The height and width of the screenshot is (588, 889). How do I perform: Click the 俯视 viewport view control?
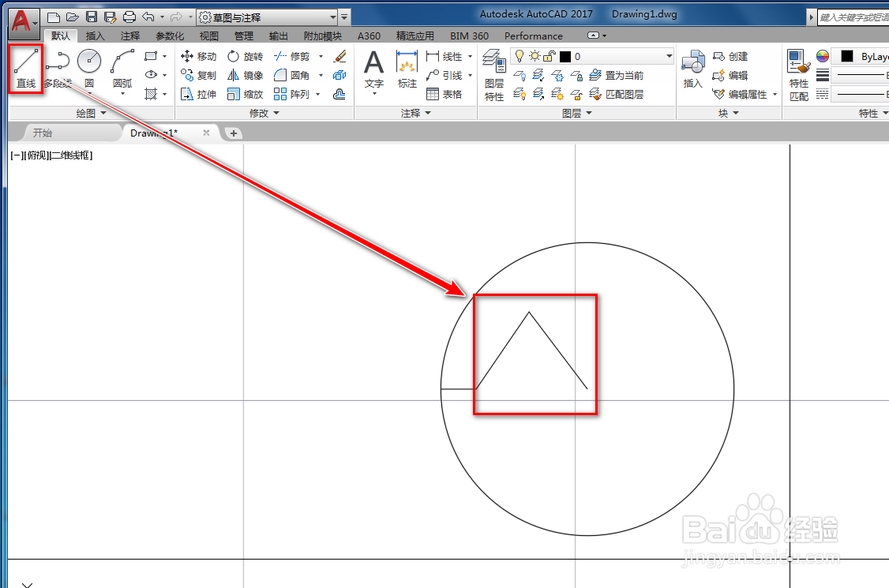click(38, 155)
